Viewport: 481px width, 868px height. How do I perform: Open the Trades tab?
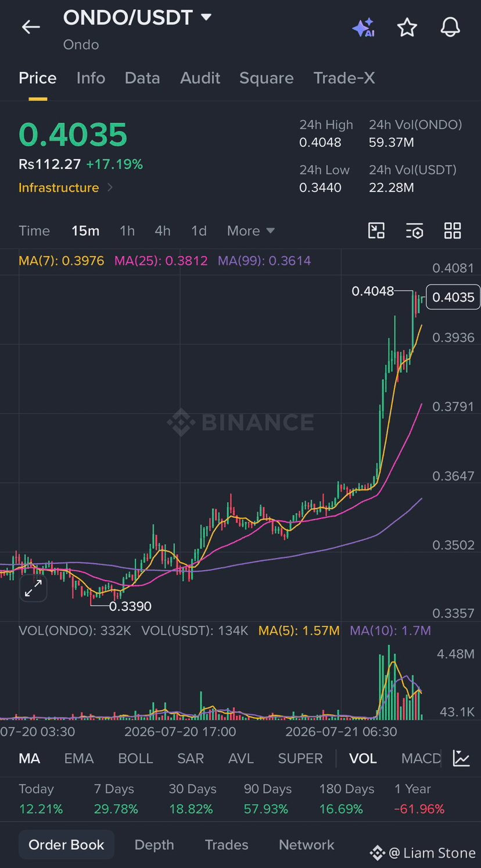(227, 845)
